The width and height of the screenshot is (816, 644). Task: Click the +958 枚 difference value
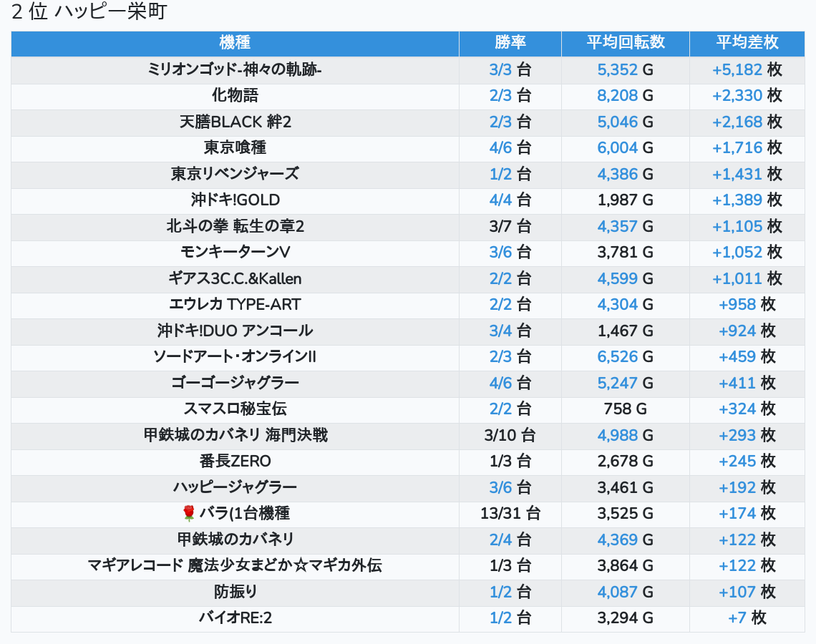click(x=747, y=305)
